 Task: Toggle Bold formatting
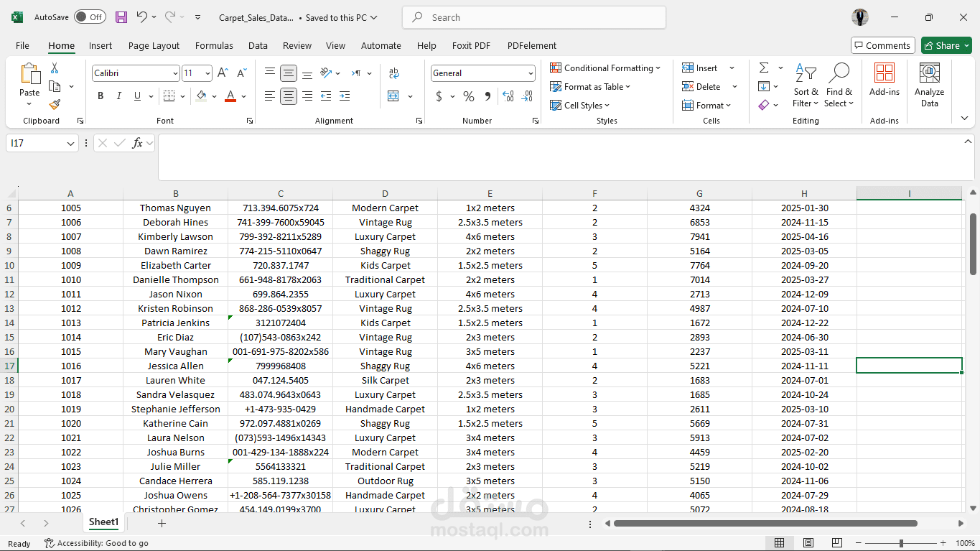point(101,96)
